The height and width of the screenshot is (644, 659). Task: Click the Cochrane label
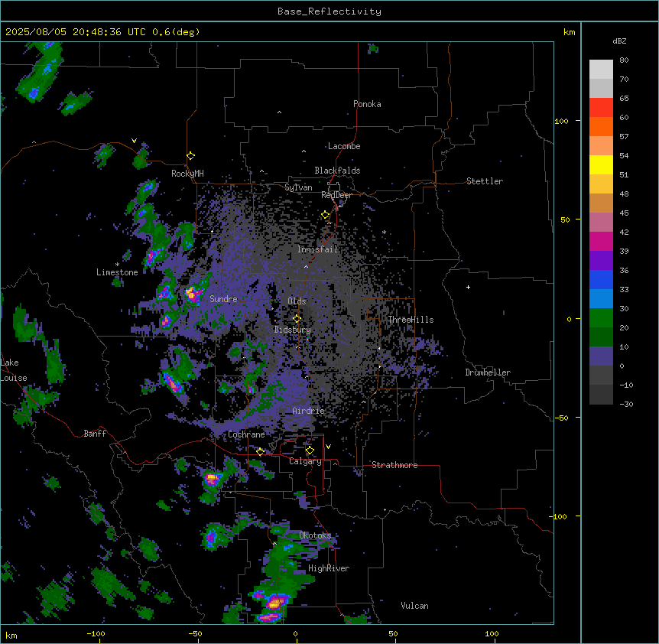point(246,434)
